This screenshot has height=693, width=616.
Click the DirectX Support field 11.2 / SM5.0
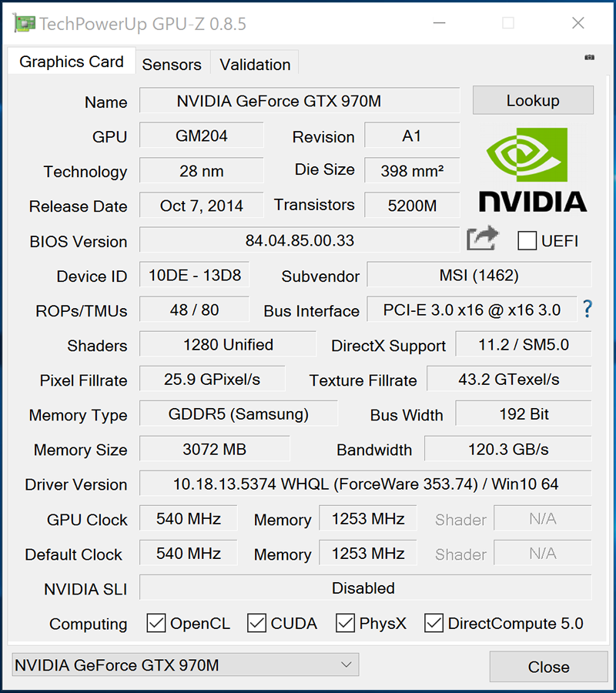coord(523,344)
